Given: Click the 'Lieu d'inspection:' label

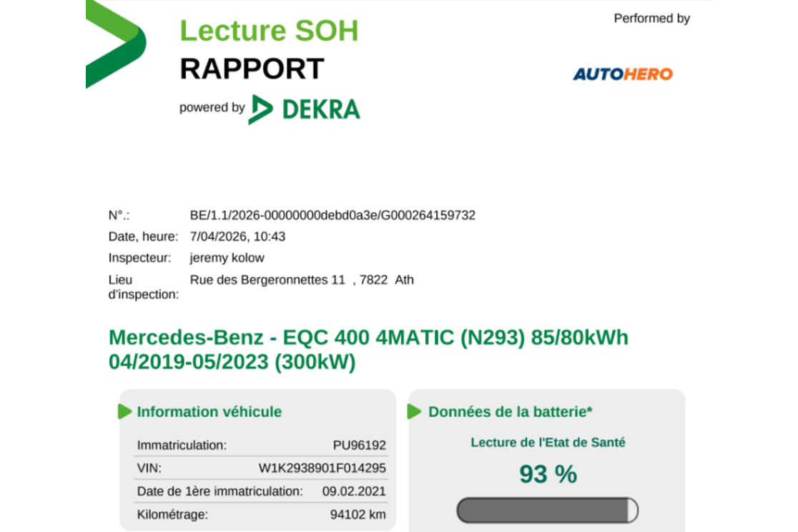Looking at the screenshot, I should 144,287.
